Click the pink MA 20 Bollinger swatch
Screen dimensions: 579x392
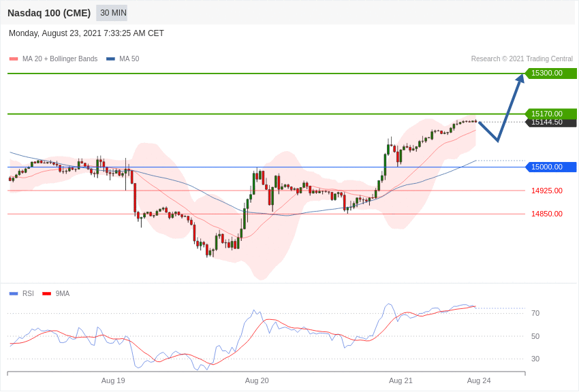pyautogui.click(x=14, y=59)
